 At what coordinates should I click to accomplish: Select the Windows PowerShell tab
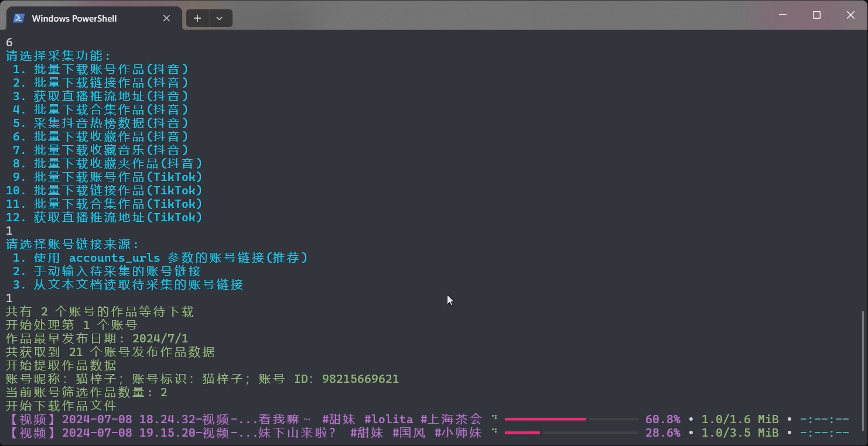tap(93, 18)
